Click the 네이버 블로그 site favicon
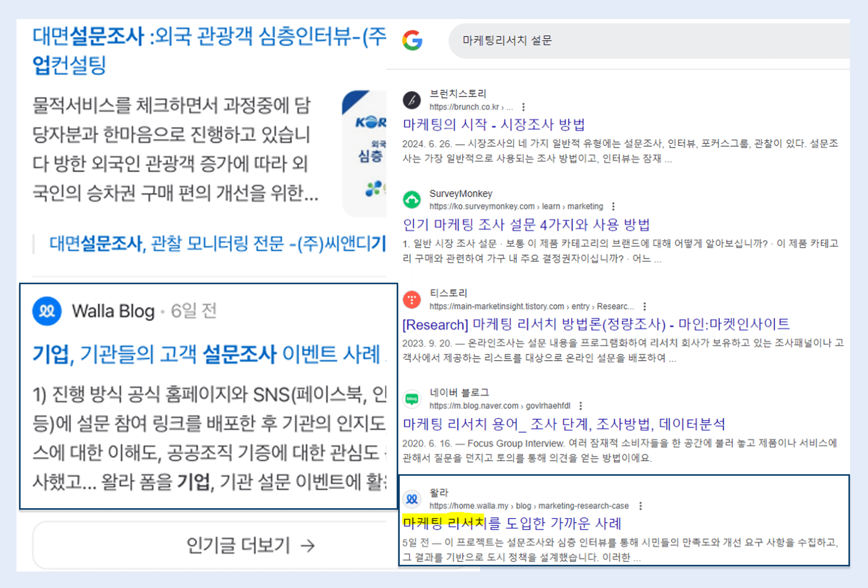The height and width of the screenshot is (588, 868). 412,399
